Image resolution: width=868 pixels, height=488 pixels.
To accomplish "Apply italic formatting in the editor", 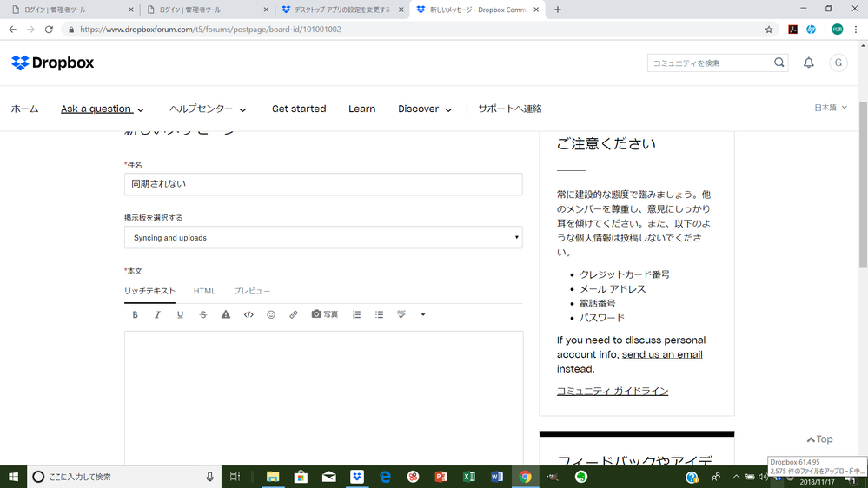I will click(157, 315).
